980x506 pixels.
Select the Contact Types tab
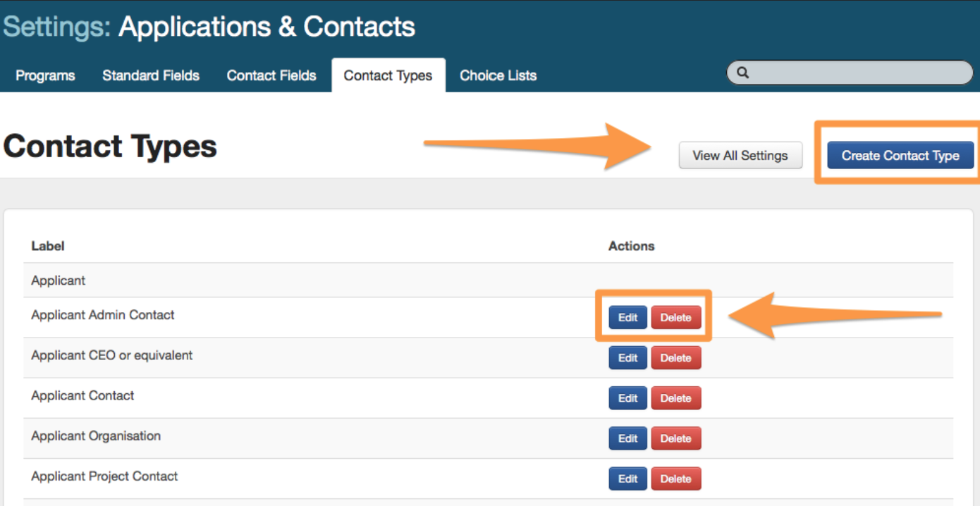(x=388, y=75)
